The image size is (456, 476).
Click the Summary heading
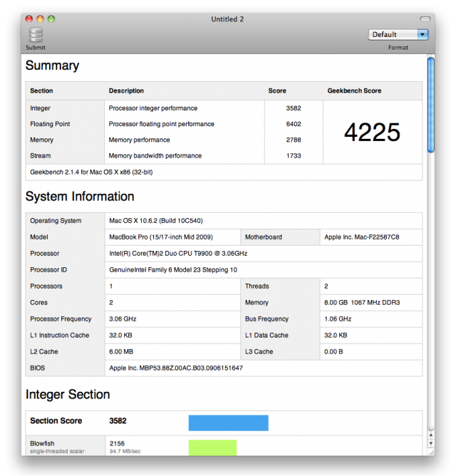pos(52,66)
